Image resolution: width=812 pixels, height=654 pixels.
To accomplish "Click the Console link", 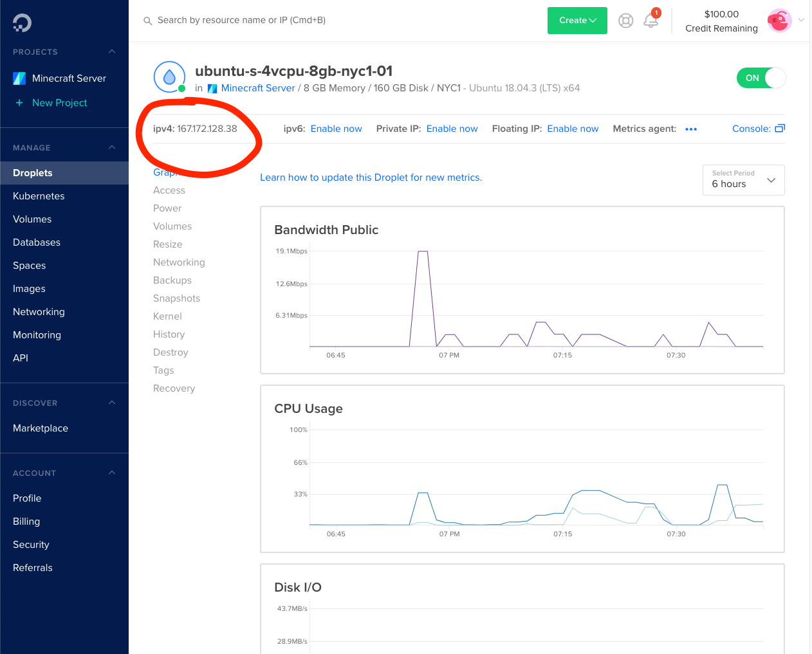I will tap(751, 129).
